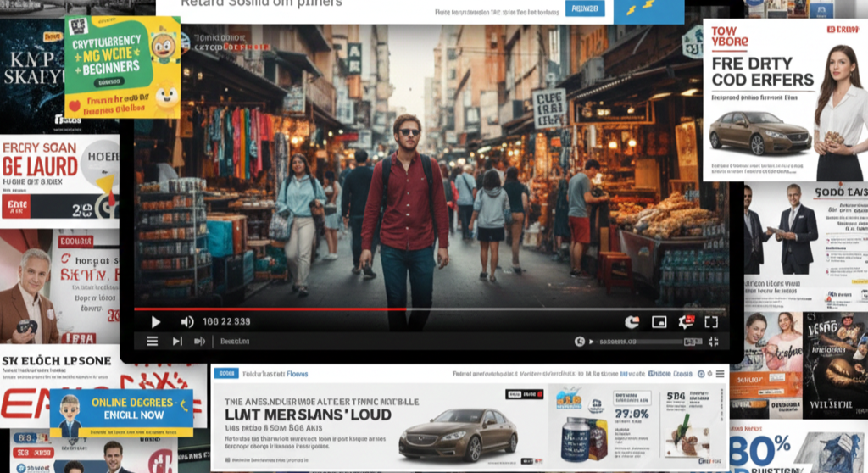Viewport: 868px width, 473px height.
Task: Click the video timestamp 100 22 339
Action: tap(226, 322)
